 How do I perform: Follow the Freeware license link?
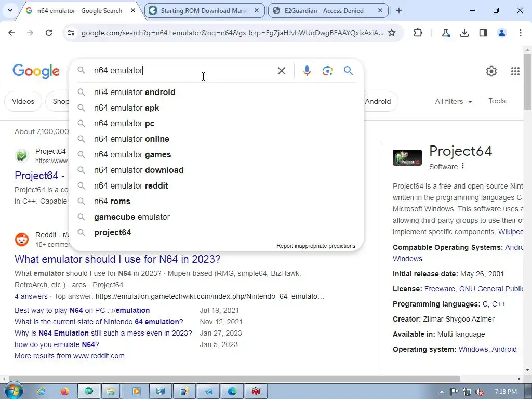pos(440,289)
